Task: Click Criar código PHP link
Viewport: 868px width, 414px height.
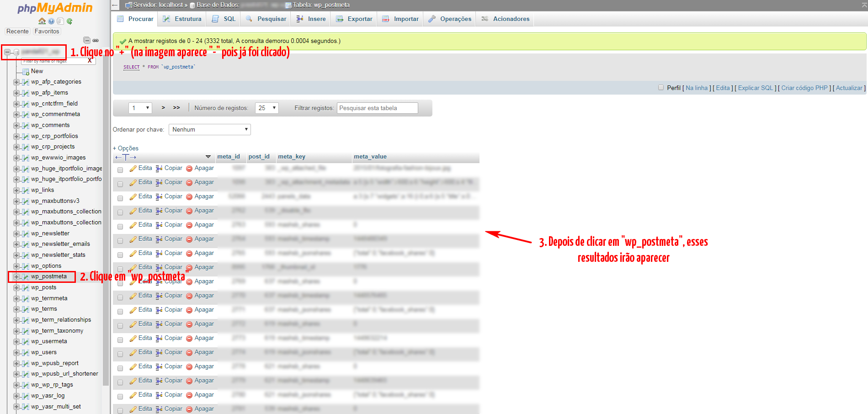Action: [804, 88]
